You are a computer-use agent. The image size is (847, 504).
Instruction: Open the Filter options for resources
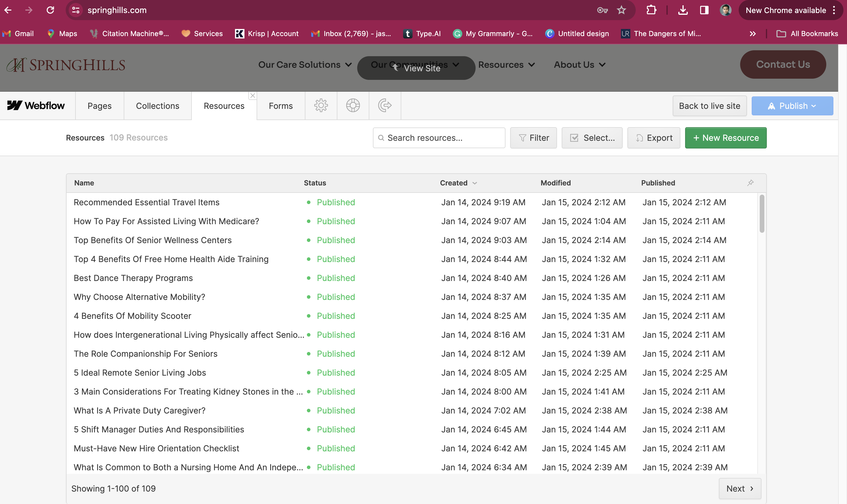[533, 138]
